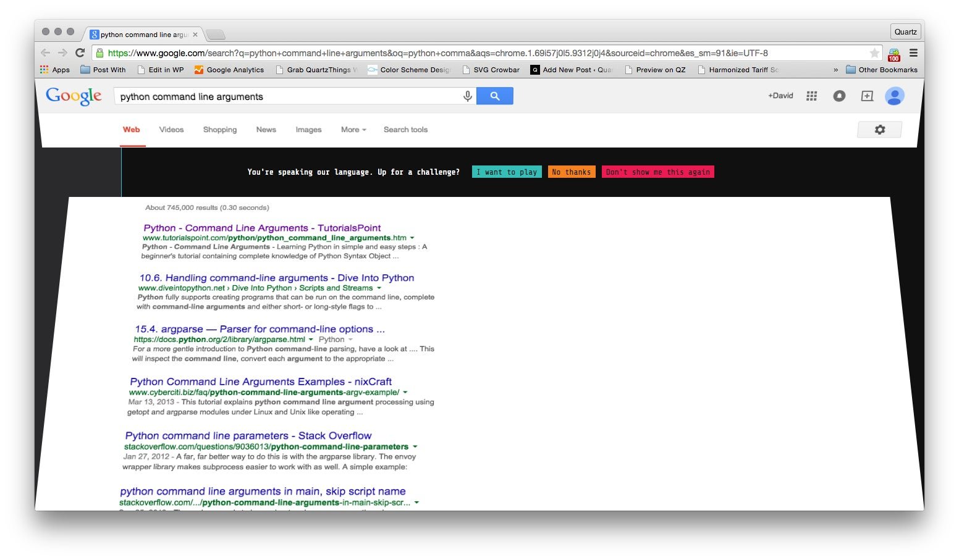Click About 745,000 results text

pos(207,207)
